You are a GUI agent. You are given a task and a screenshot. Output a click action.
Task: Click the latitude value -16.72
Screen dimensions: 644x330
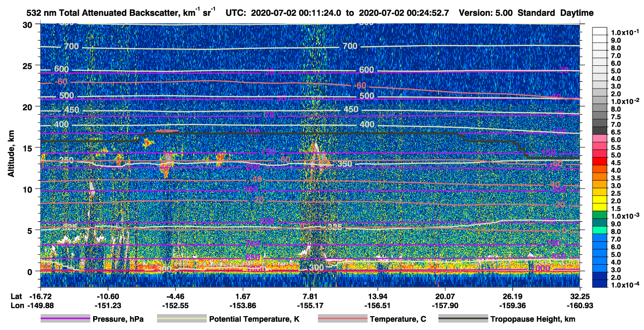click(x=40, y=296)
